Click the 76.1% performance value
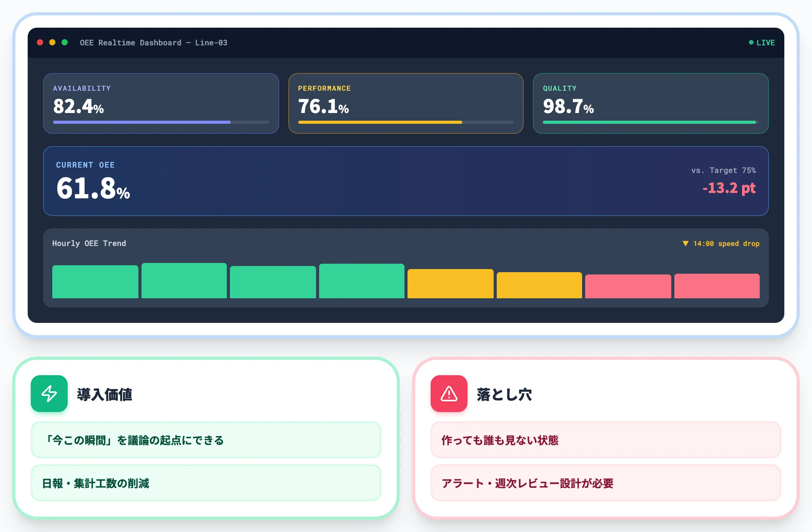This screenshot has height=532, width=812. pos(324,106)
